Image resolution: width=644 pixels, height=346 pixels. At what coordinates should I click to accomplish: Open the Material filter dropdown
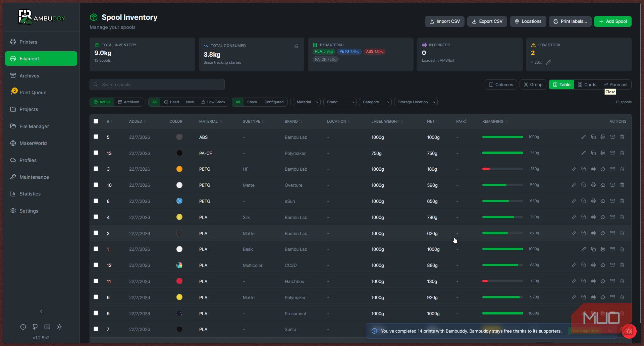point(307,102)
